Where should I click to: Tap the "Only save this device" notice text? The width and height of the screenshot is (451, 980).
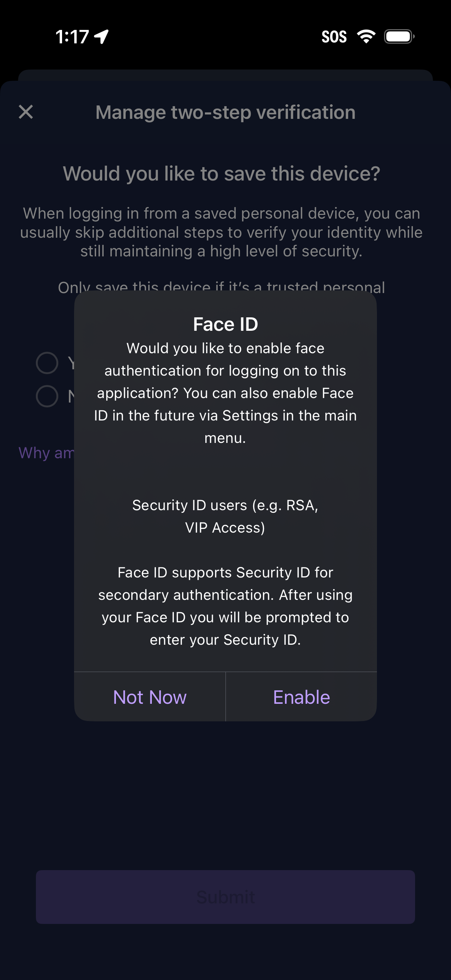(221, 286)
